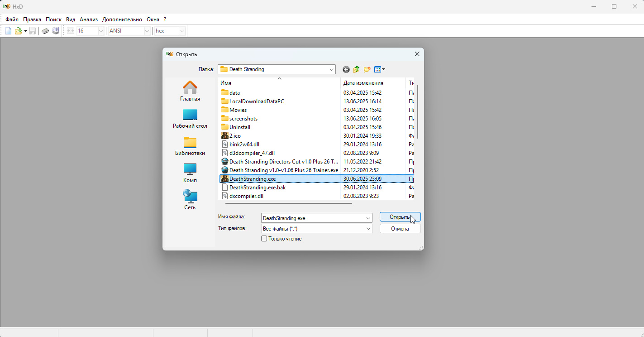Open the Поиск menu
The width and height of the screenshot is (644, 337).
point(53,19)
